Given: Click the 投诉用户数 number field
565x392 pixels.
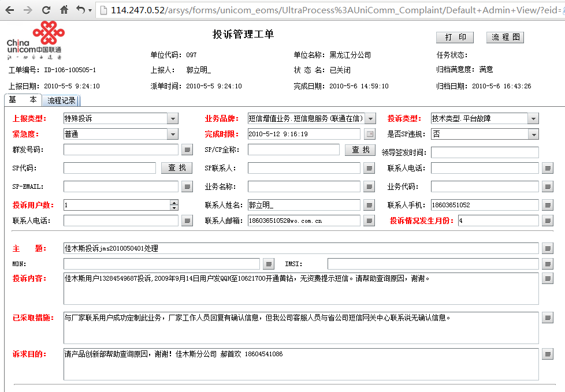Looking at the screenshot, I should point(117,205).
